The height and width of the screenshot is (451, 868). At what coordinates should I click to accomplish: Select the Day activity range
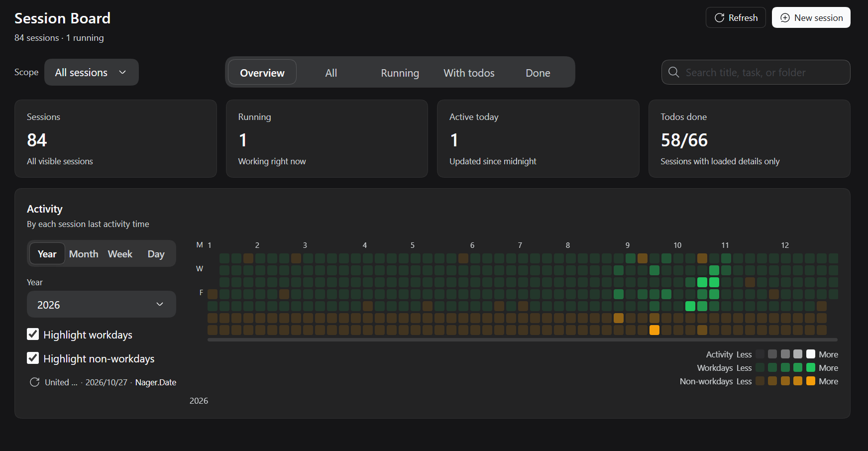click(156, 254)
